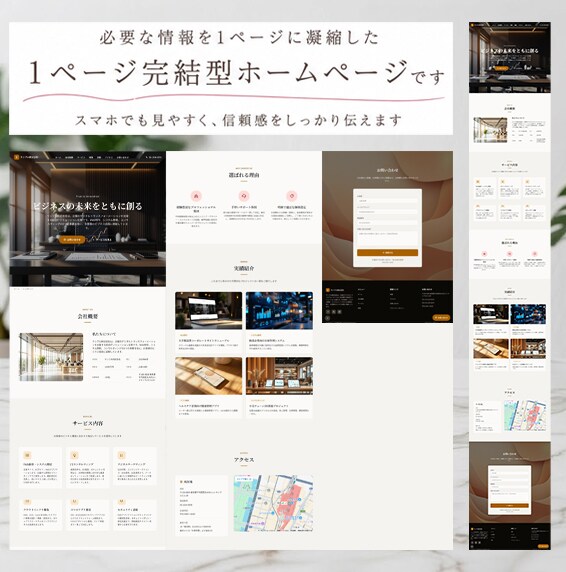Click the first social media icon in footer
This screenshot has width=566, height=572.
point(328,312)
